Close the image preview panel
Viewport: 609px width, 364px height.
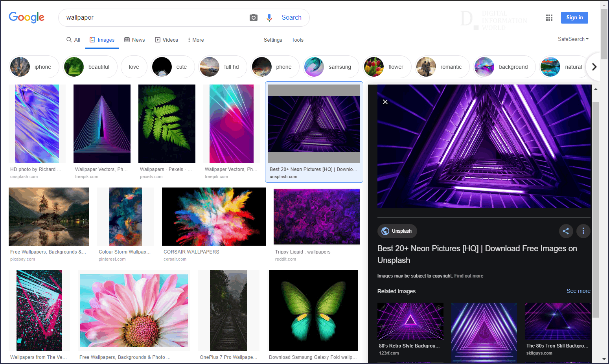coord(385,102)
